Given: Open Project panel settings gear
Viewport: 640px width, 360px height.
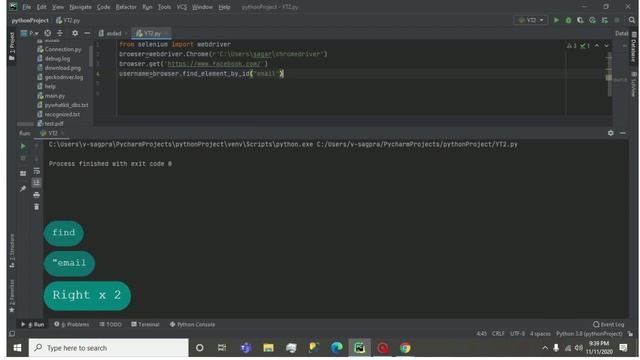Looking at the screenshot, I should tap(75, 33).
